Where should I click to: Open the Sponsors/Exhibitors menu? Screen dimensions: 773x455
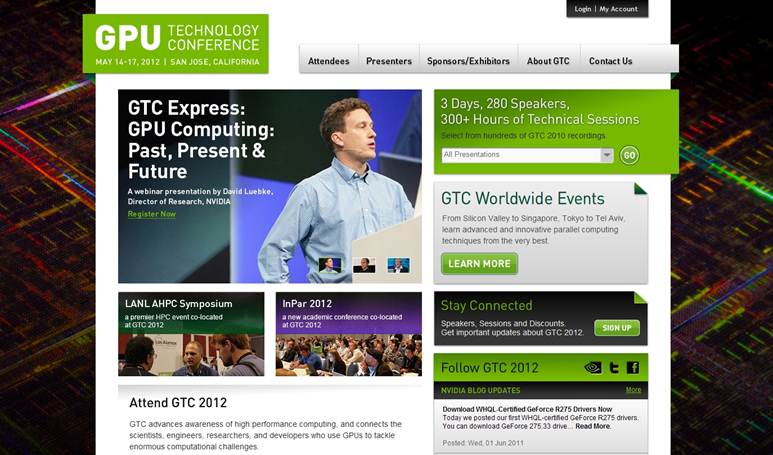pos(468,61)
